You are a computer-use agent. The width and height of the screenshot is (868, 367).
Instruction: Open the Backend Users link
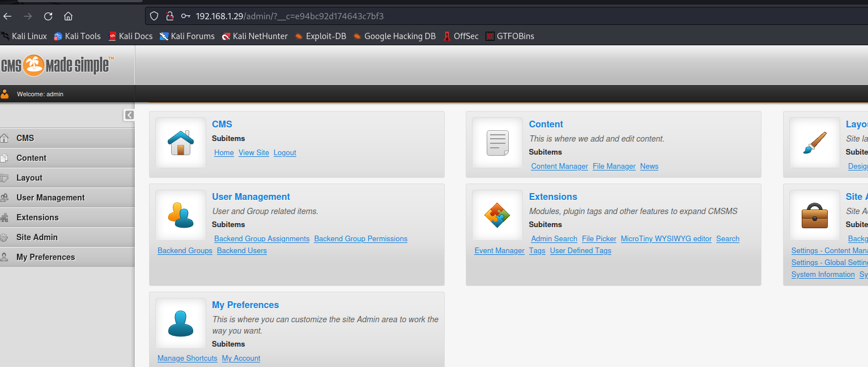(x=242, y=251)
